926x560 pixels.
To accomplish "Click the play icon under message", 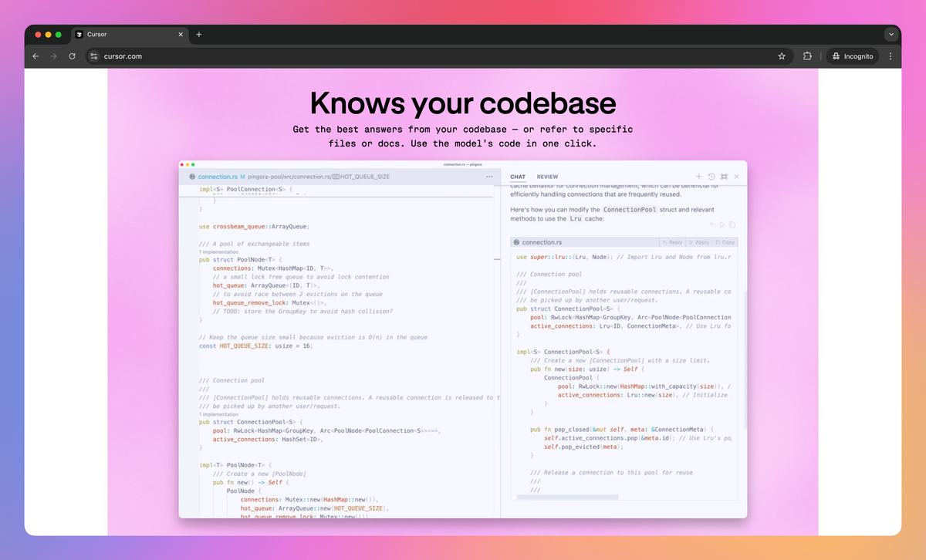I will click(722, 224).
